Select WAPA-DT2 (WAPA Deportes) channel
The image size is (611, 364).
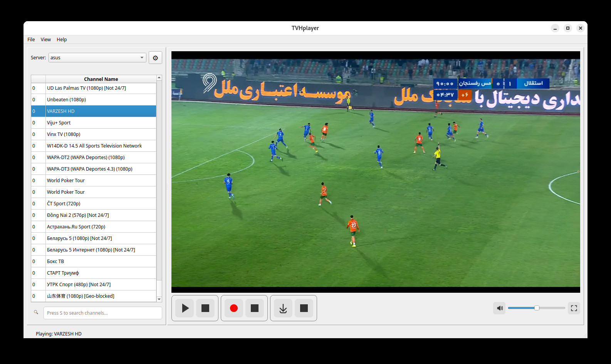(x=94, y=158)
